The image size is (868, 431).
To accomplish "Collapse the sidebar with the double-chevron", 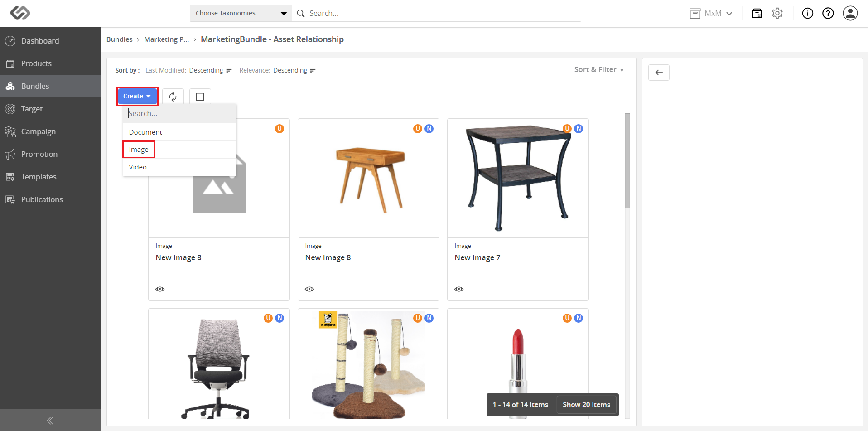I will pos(50,421).
